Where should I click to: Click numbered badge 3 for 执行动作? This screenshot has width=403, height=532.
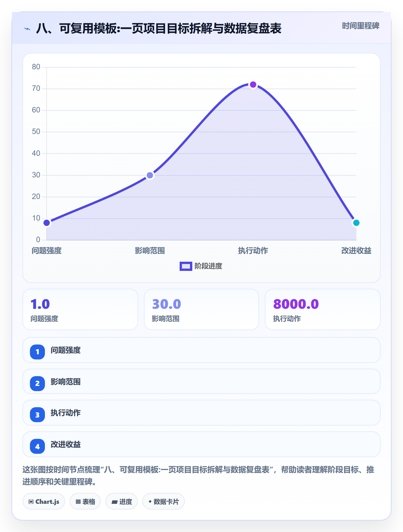37,415
